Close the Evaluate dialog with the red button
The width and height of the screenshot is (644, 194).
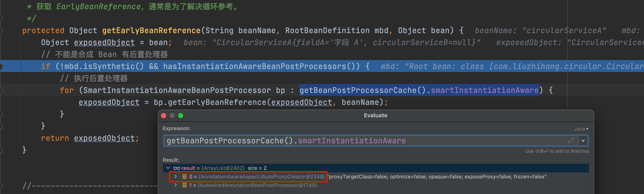[x=164, y=116]
